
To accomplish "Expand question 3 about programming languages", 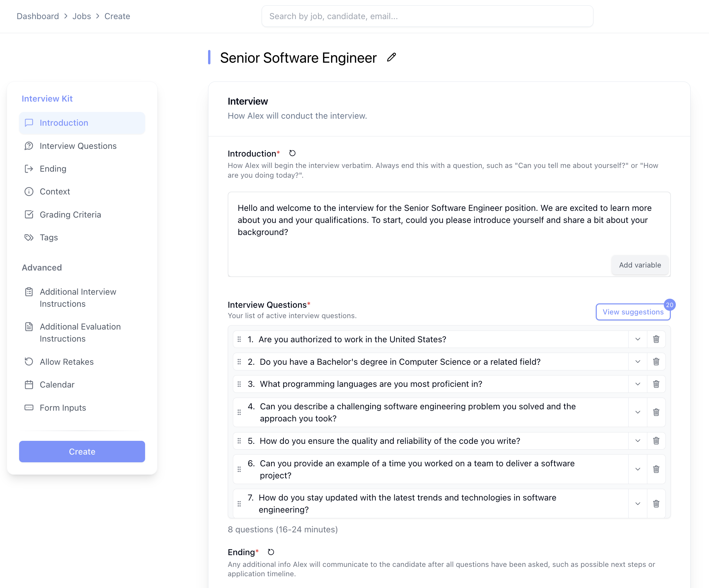I will [x=638, y=384].
